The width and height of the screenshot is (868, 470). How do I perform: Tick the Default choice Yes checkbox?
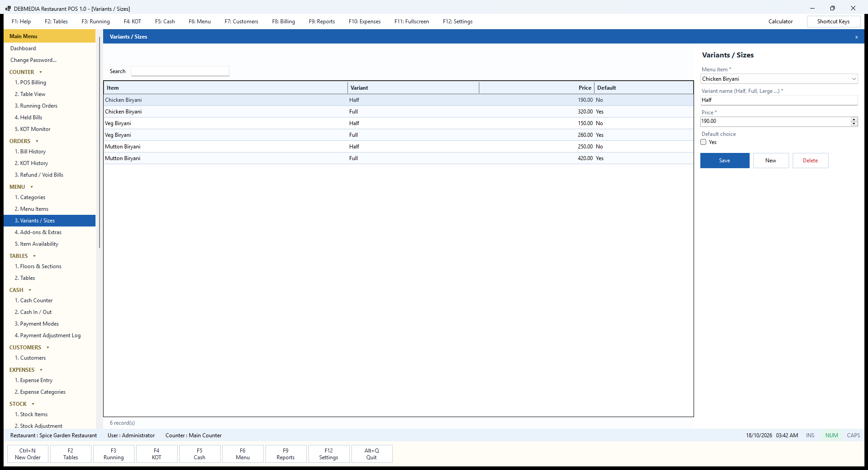click(x=703, y=142)
